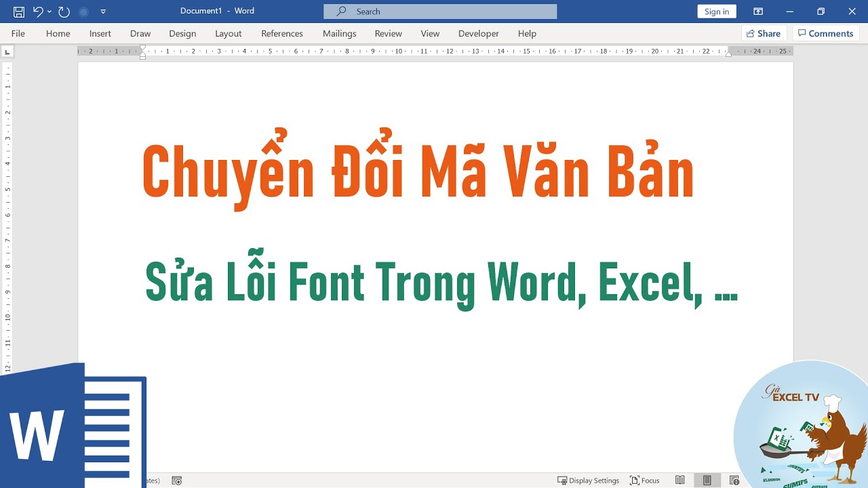Click the Share button
The image size is (868, 488).
(764, 33)
